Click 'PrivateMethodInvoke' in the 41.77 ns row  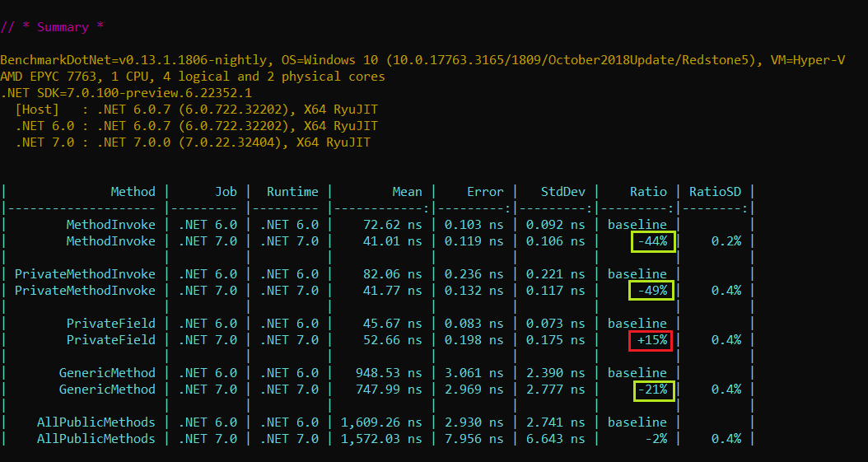[85, 291]
